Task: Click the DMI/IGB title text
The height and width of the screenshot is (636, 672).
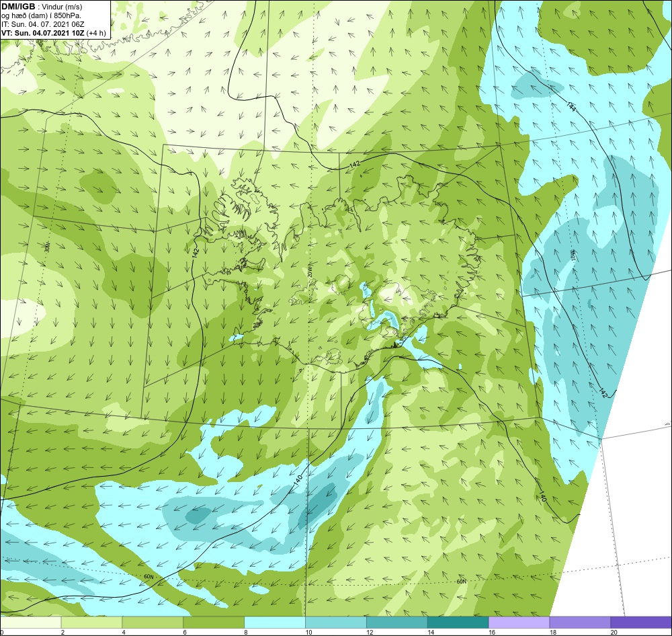Action: pyautogui.click(x=18, y=7)
